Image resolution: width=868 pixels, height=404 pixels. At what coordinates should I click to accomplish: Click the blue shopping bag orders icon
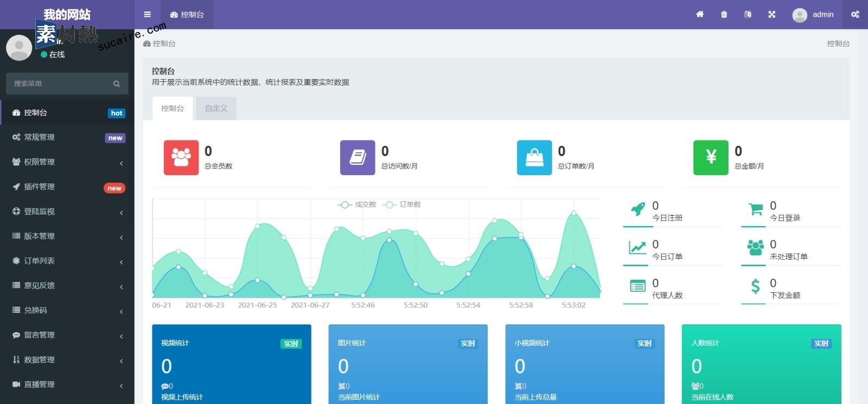pyautogui.click(x=534, y=158)
